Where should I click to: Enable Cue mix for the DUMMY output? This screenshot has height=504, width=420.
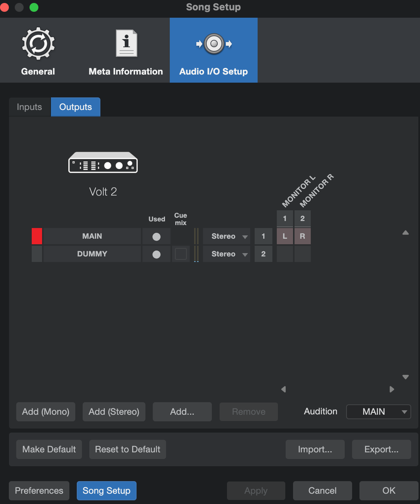pos(181,254)
